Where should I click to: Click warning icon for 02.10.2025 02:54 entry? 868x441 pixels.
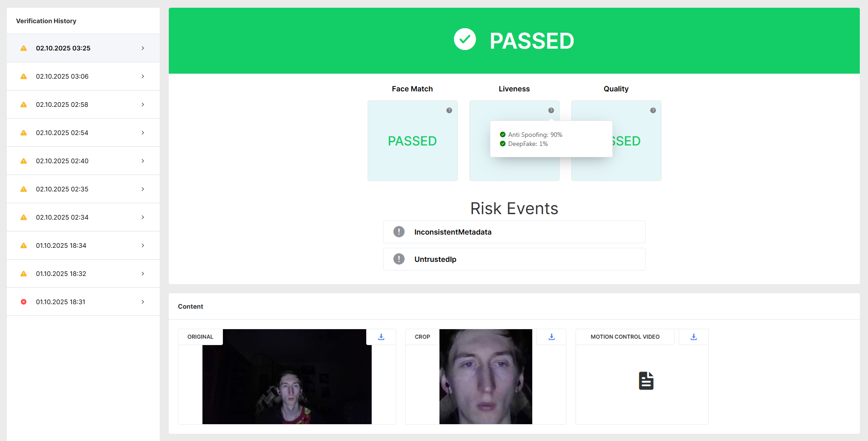click(24, 133)
